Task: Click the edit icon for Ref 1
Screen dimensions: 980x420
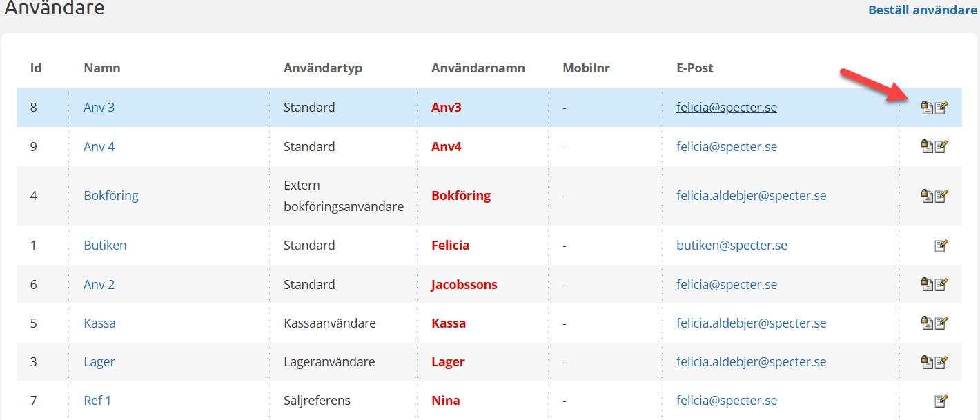Action: [941, 401]
